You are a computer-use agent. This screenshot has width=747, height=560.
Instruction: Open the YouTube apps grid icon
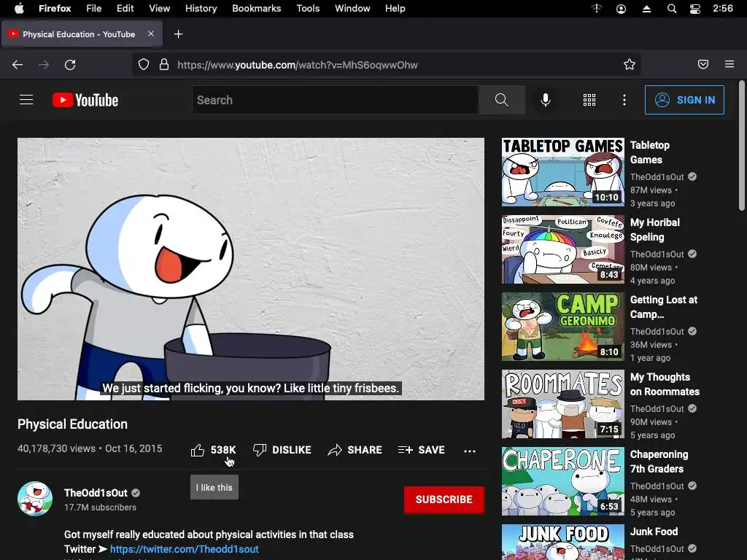[x=589, y=100]
